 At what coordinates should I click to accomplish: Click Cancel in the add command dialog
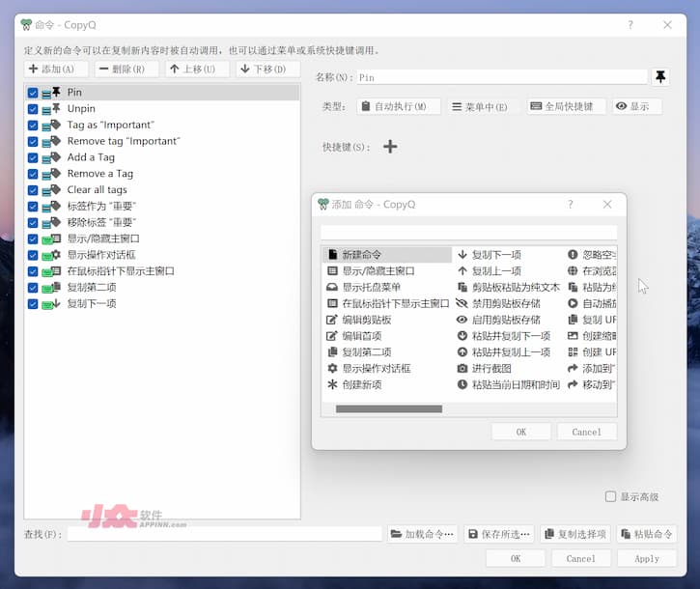tap(587, 432)
